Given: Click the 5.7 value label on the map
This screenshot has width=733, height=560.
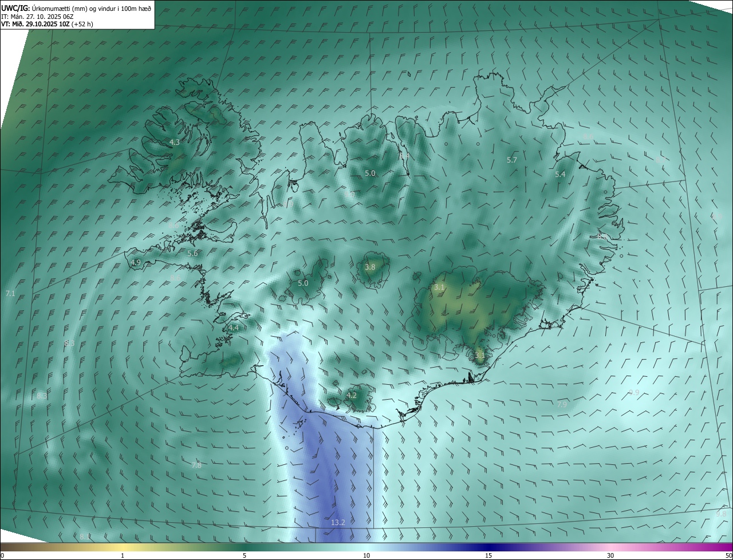Looking at the screenshot, I should [x=512, y=160].
